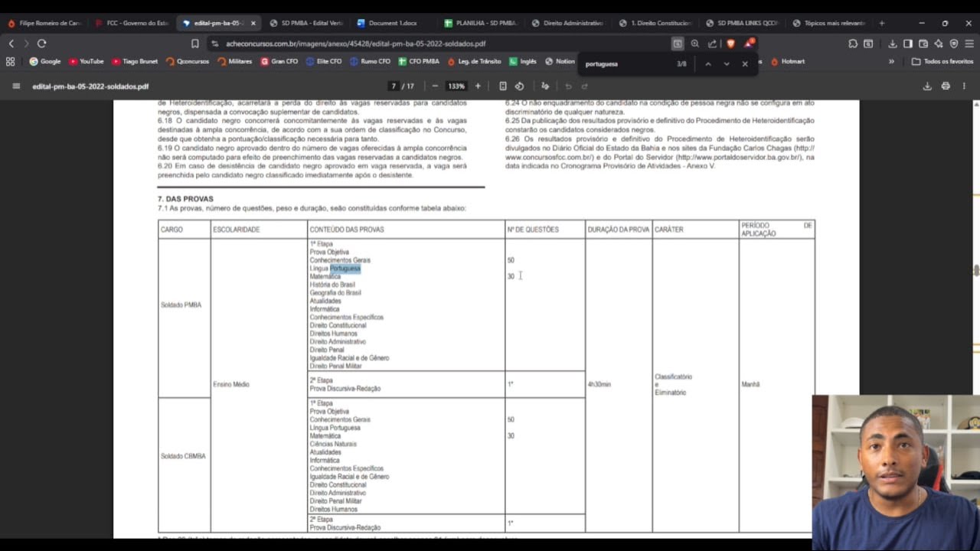Zoom out the PDF
The height and width of the screenshot is (551, 980).
click(435, 86)
